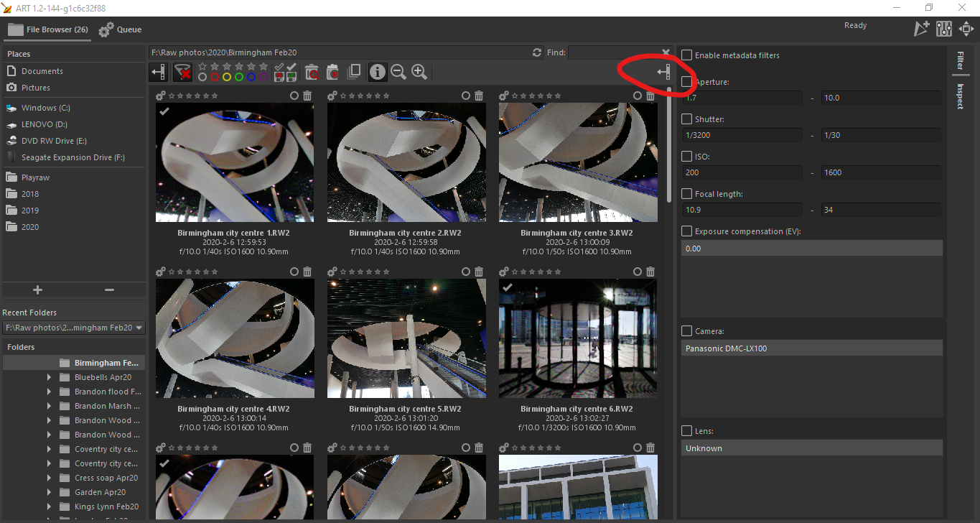This screenshot has width=980, height=523.
Task: Open the preferences sliders icon
Action: click(x=943, y=29)
